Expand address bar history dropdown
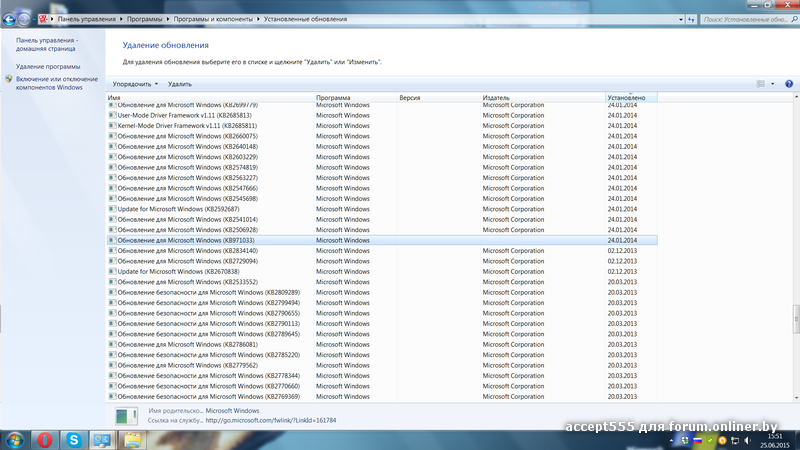800x450 pixels. 681,19
